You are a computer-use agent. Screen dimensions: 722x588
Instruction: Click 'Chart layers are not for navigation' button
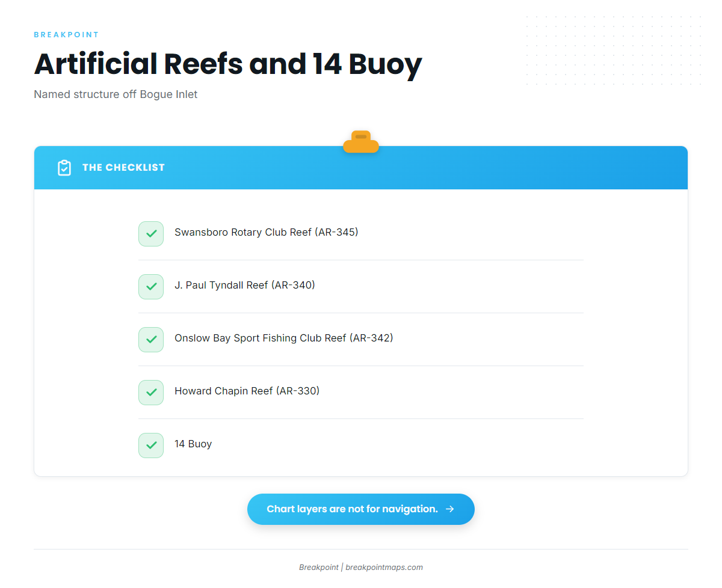[361, 509]
